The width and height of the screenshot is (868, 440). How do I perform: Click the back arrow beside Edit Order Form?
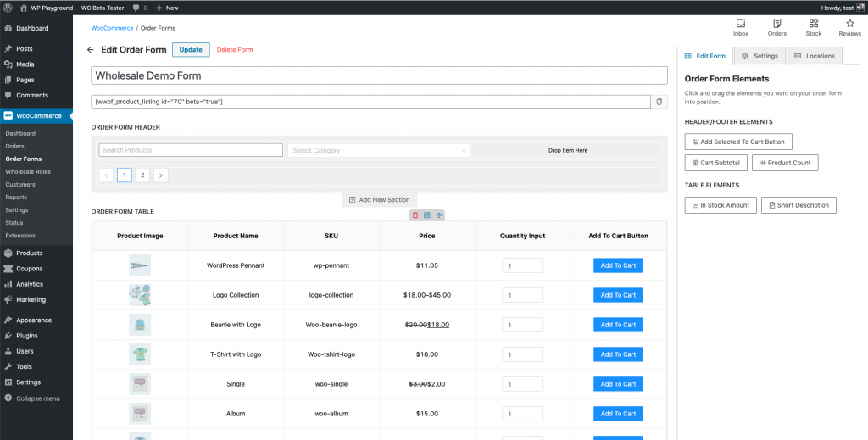[91, 50]
